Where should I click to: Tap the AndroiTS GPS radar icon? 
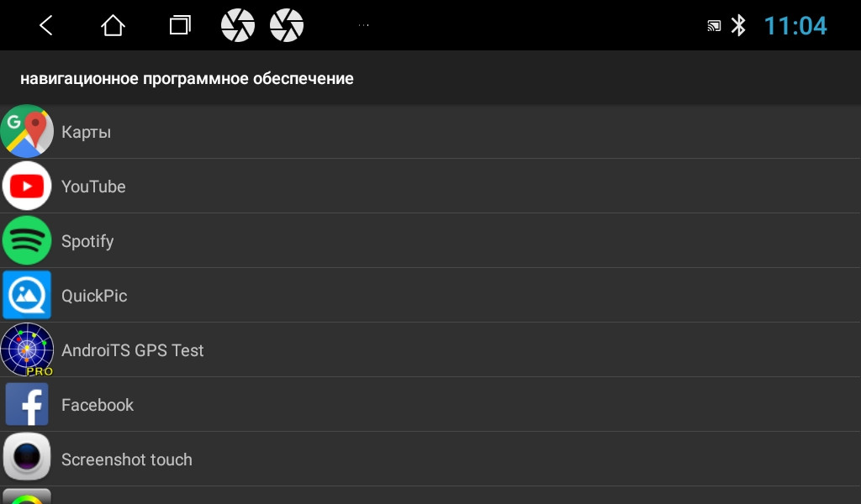tap(27, 349)
